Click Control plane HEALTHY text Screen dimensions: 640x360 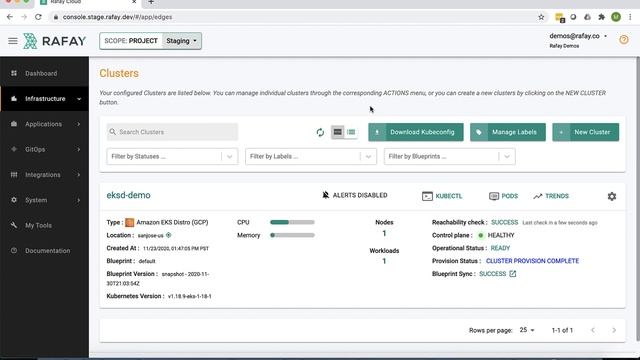point(501,235)
